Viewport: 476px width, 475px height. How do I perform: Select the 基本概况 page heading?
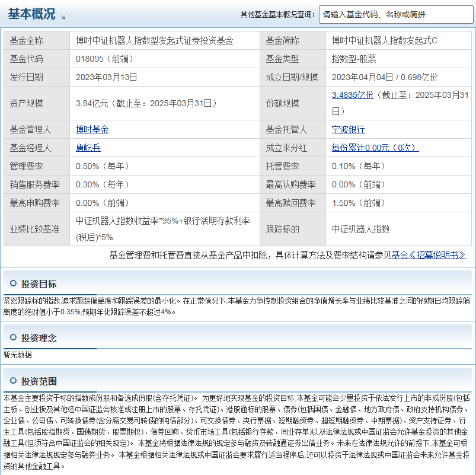click(x=31, y=14)
